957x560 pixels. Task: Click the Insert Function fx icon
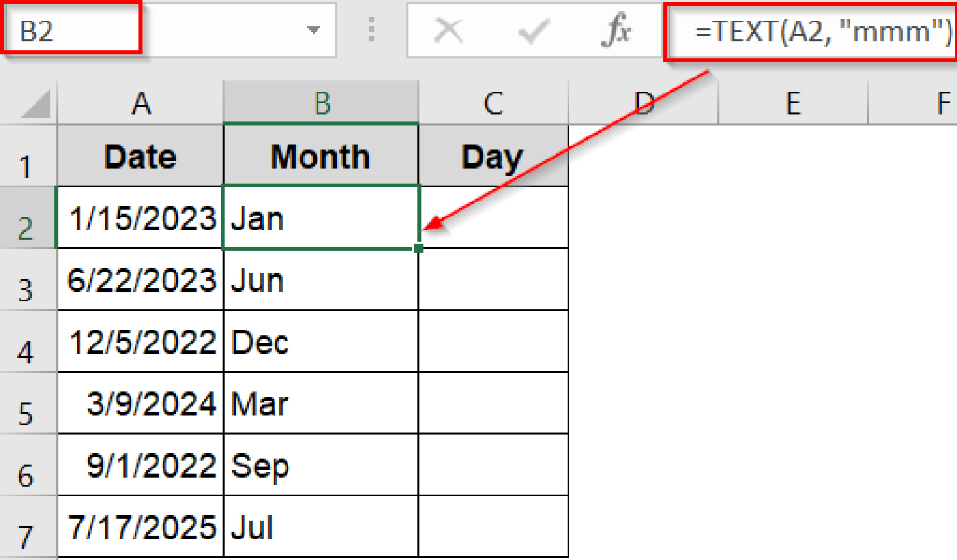point(614,31)
